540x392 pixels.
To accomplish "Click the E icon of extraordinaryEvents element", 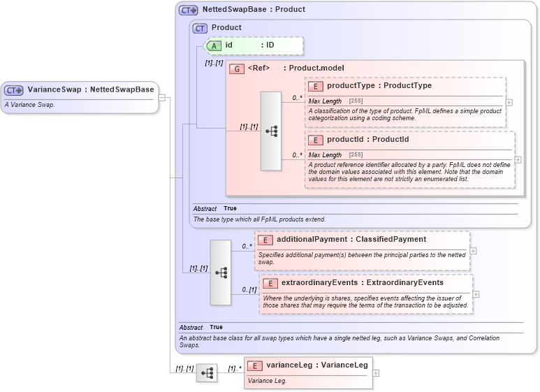I will 270,284.
